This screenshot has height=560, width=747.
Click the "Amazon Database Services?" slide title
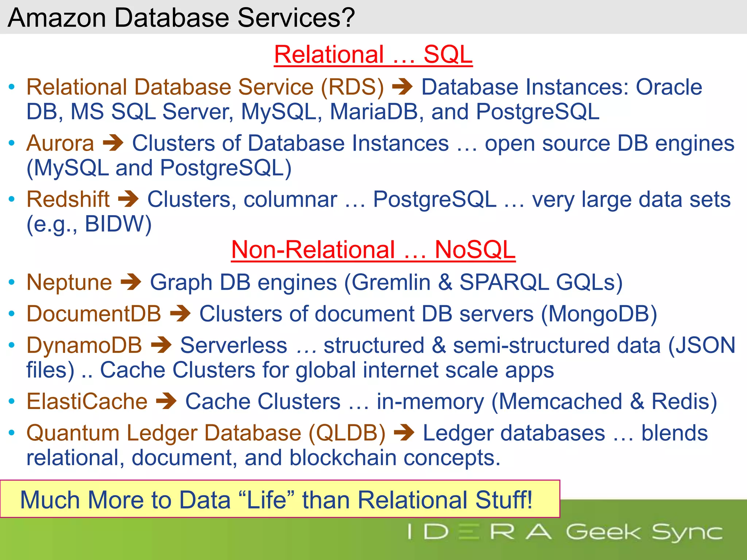(181, 17)
